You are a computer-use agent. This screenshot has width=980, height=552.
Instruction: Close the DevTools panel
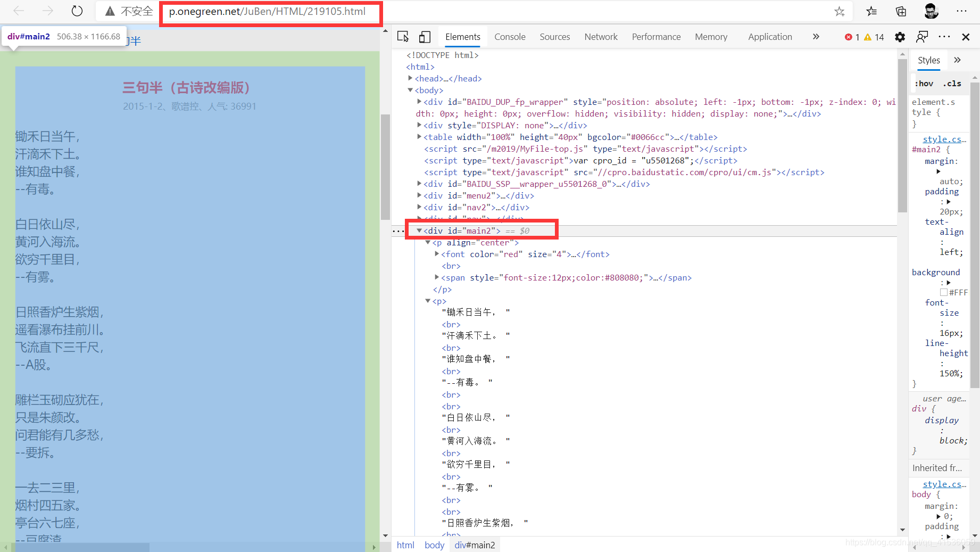tap(966, 37)
